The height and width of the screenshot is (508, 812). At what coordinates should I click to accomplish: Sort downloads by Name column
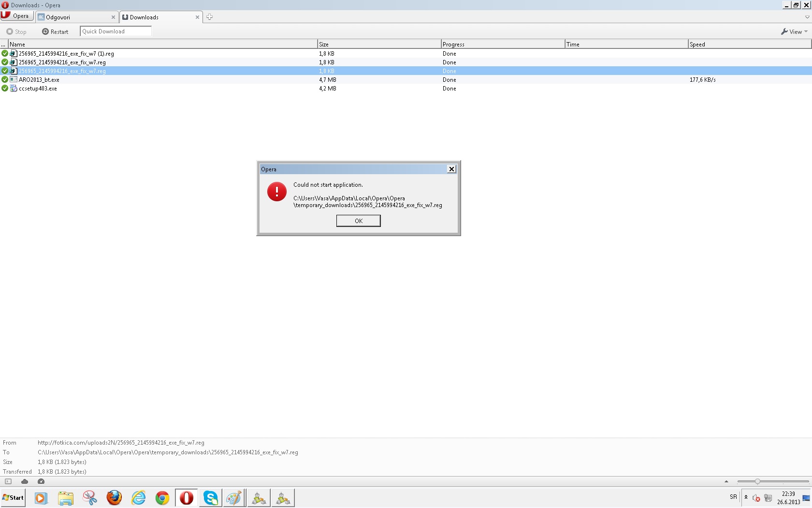point(163,44)
